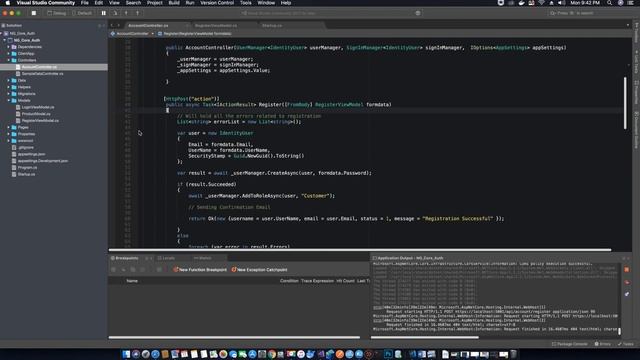Open the Help menu

click(x=286, y=3)
